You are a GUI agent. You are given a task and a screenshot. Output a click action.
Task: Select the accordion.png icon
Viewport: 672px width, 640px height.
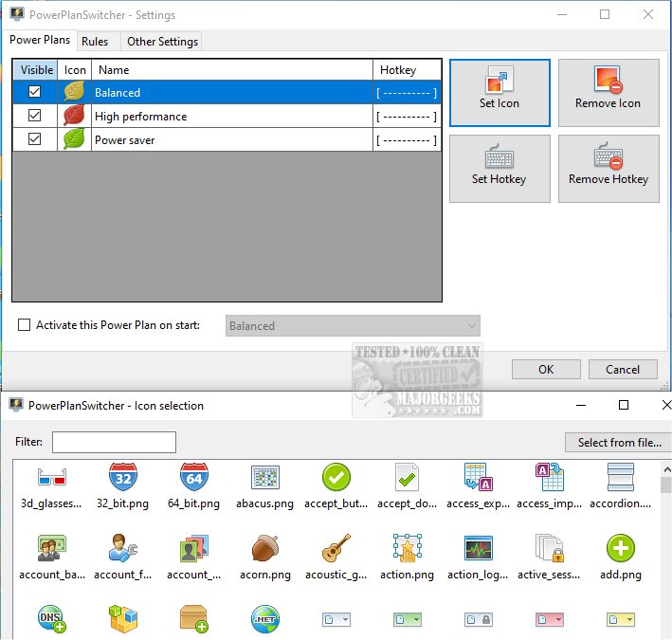coord(620,477)
